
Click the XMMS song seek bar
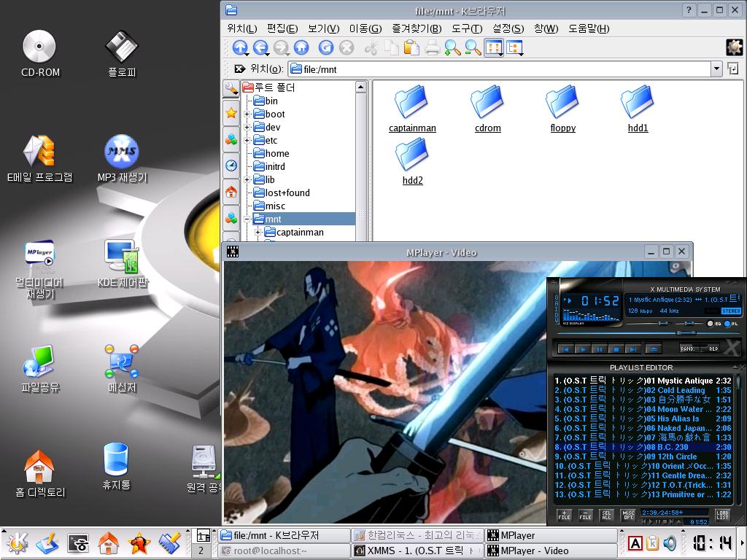(647, 334)
